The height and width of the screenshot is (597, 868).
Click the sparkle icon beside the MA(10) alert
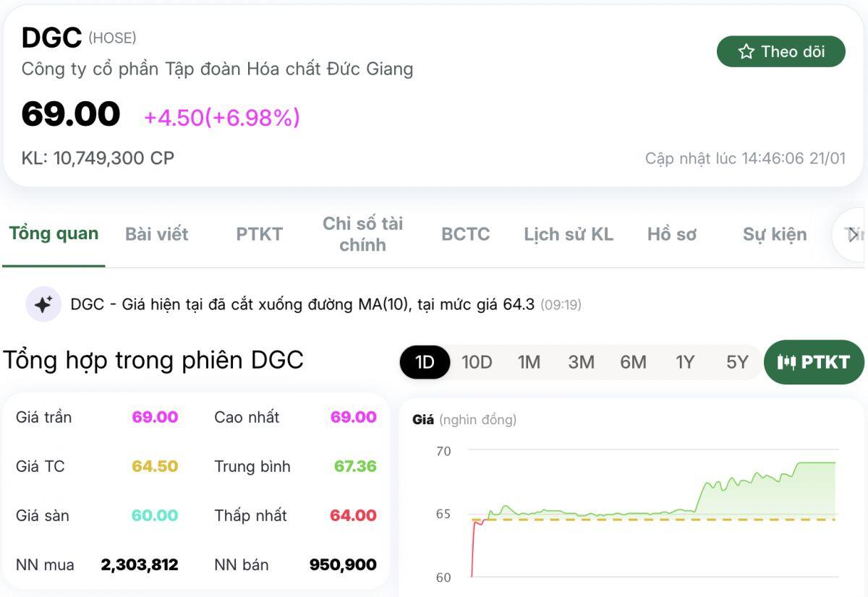pos(44,304)
